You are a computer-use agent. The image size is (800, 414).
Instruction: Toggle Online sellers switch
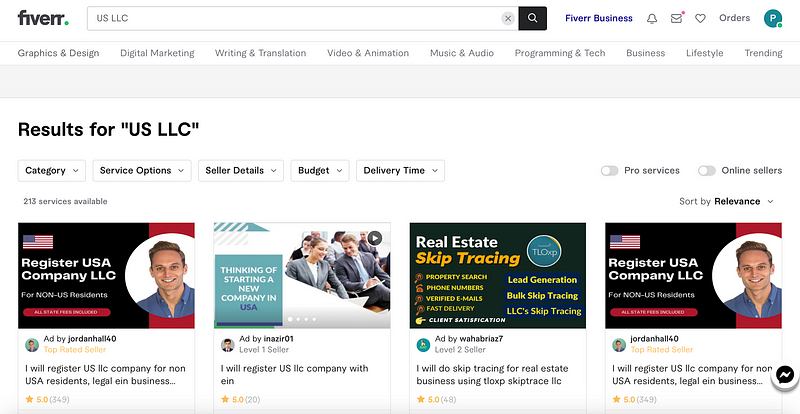point(707,171)
